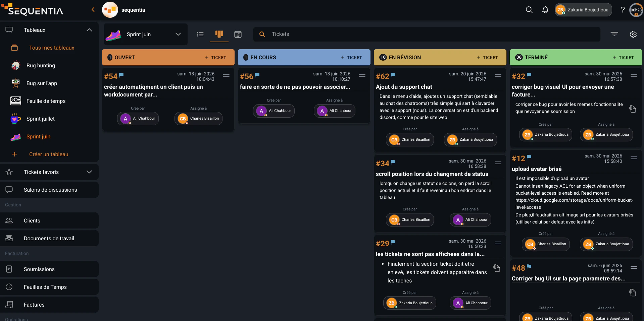
Task: Click the flag on ticket #62
Action: (393, 75)
